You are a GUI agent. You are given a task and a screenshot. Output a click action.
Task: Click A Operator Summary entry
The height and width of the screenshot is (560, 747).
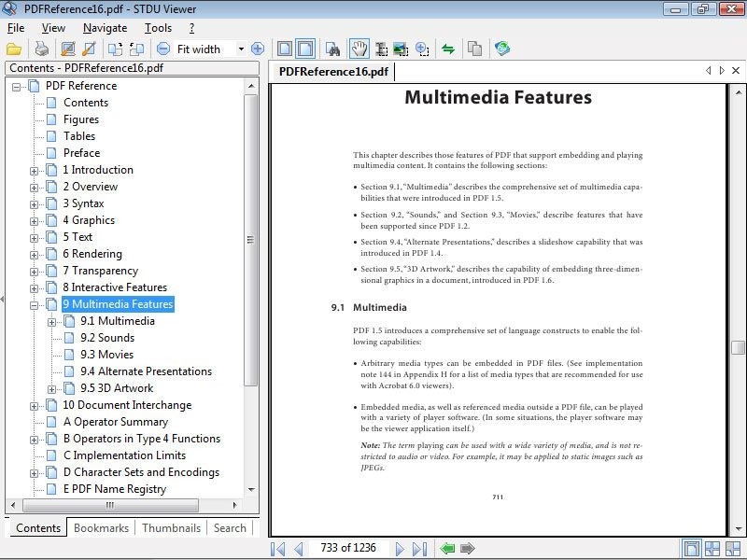(115, 422)
